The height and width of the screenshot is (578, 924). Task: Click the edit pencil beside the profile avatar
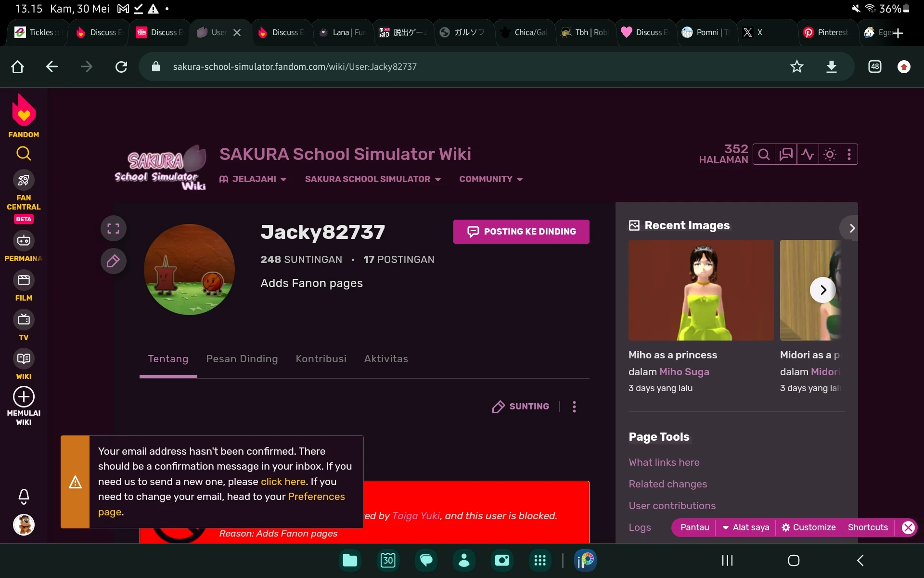click(114, 261)
